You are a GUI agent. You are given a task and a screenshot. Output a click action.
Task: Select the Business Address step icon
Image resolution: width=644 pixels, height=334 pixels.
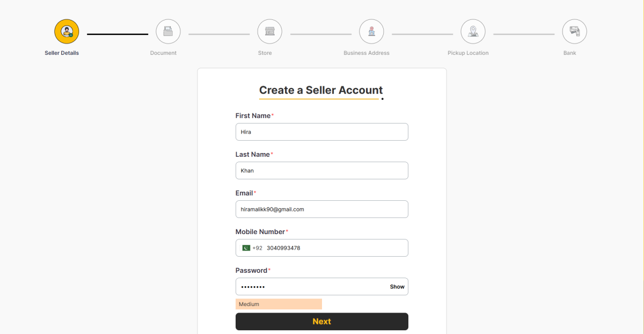371,32
